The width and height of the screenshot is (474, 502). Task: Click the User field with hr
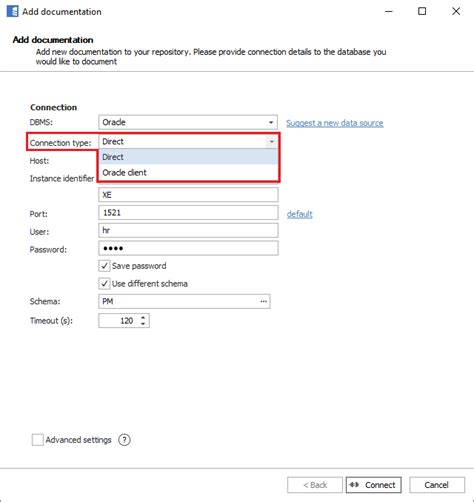188,230
